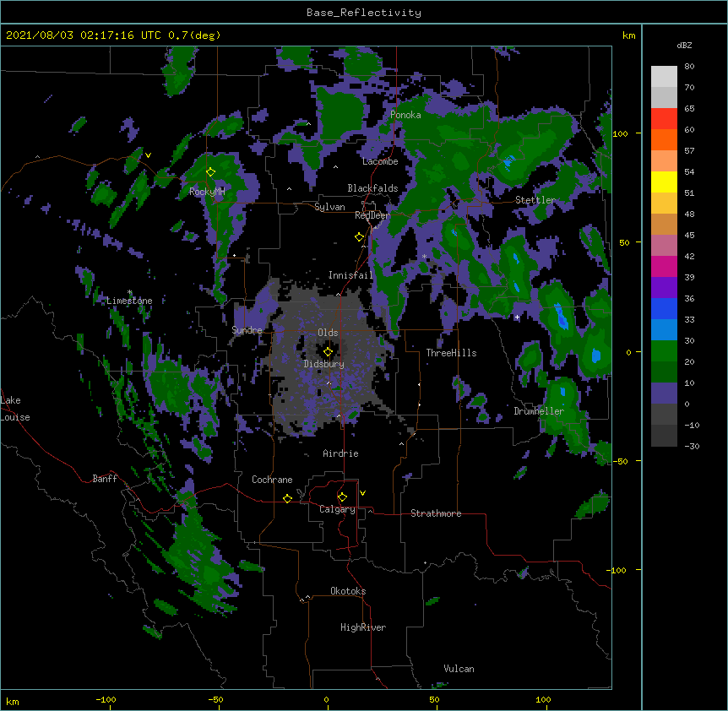
Task: Click the -30 value on dBZ scale
Action: pos(692,446)
